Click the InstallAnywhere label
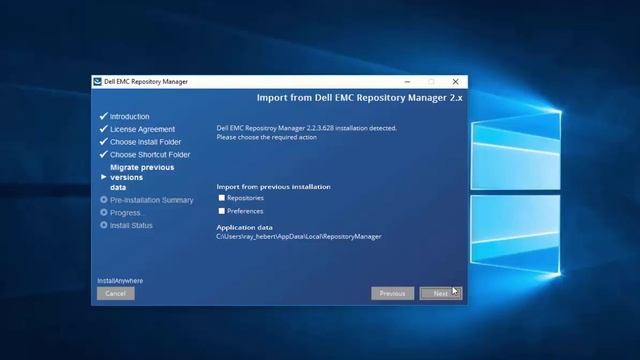This screenshot has width=640, height=360. pyautogui.click(x=120, y=281)
